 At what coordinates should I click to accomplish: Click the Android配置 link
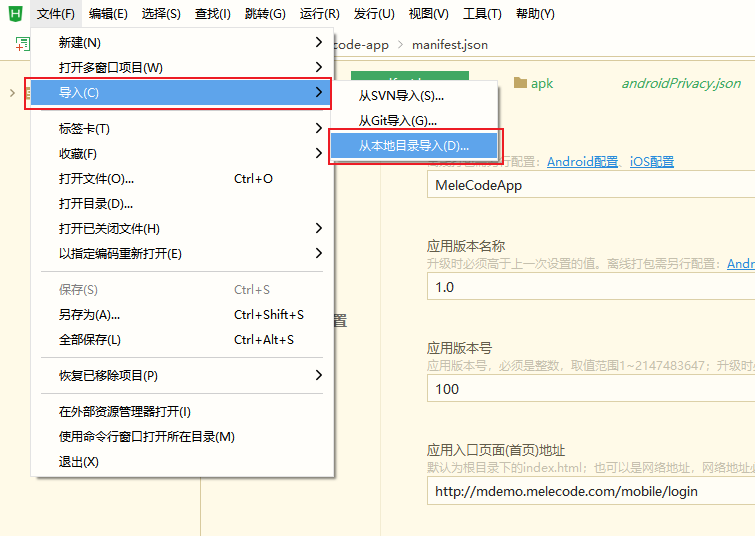(x=582, y=162)
